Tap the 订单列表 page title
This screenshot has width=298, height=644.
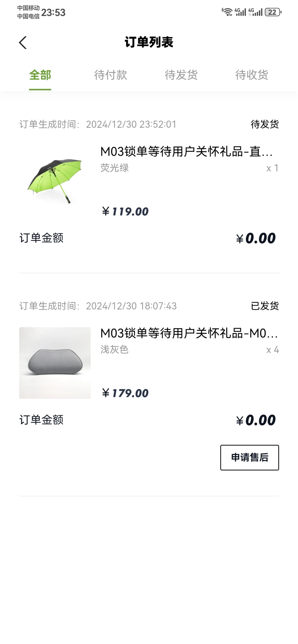tap(149, 42)
